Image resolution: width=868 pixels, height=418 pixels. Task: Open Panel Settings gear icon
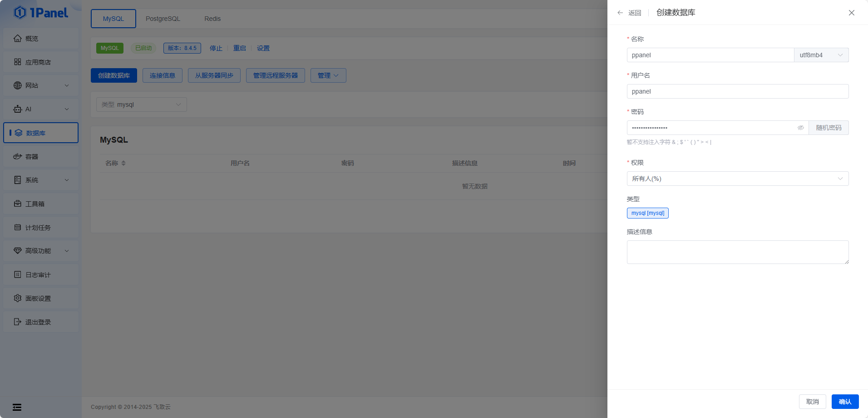pyautogui.click(x=18, y=299)
